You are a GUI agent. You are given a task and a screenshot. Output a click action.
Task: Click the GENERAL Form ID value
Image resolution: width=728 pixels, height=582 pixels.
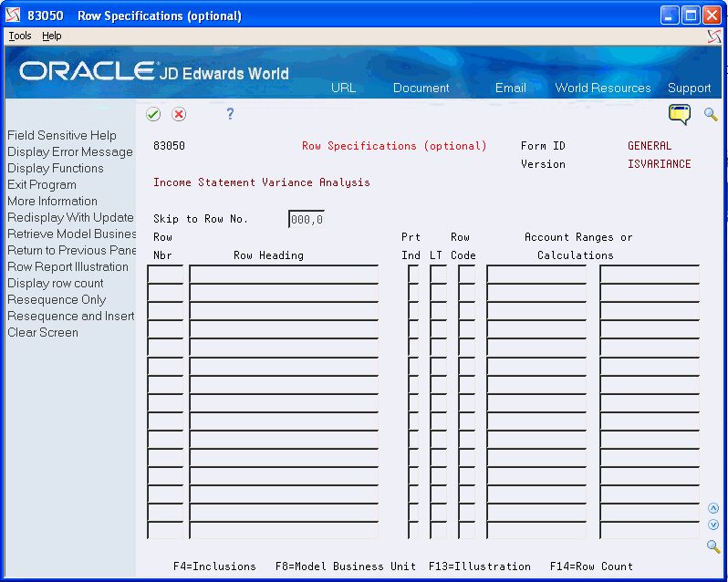[650, 146]
